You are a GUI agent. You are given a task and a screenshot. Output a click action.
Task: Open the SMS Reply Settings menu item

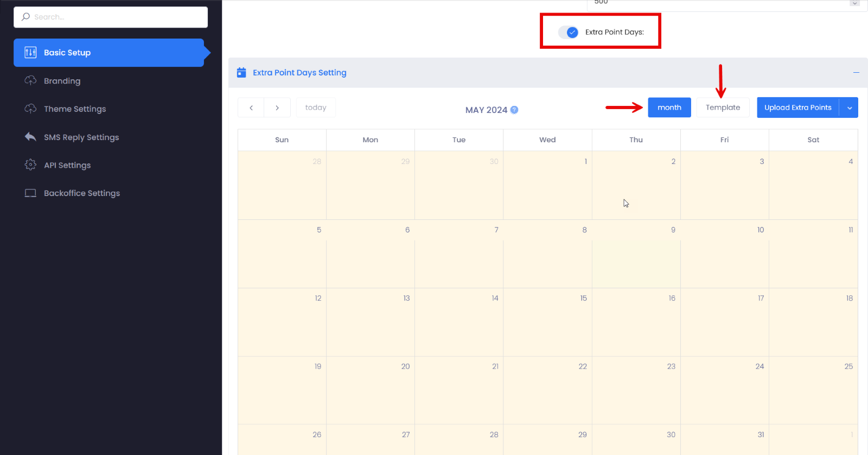108,137
